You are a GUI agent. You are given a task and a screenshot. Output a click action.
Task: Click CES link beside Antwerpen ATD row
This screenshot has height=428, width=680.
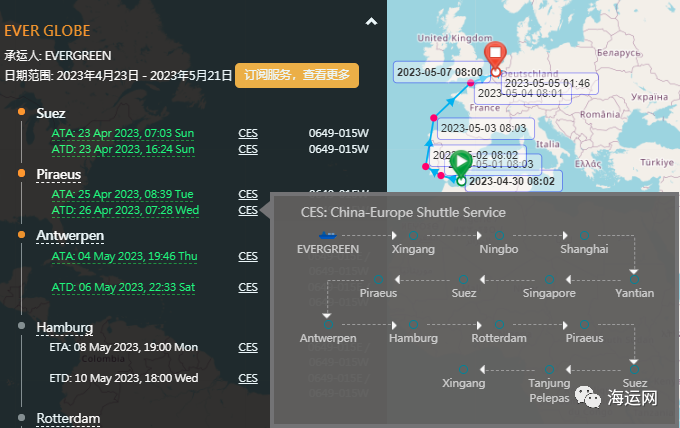pos(248,288)
